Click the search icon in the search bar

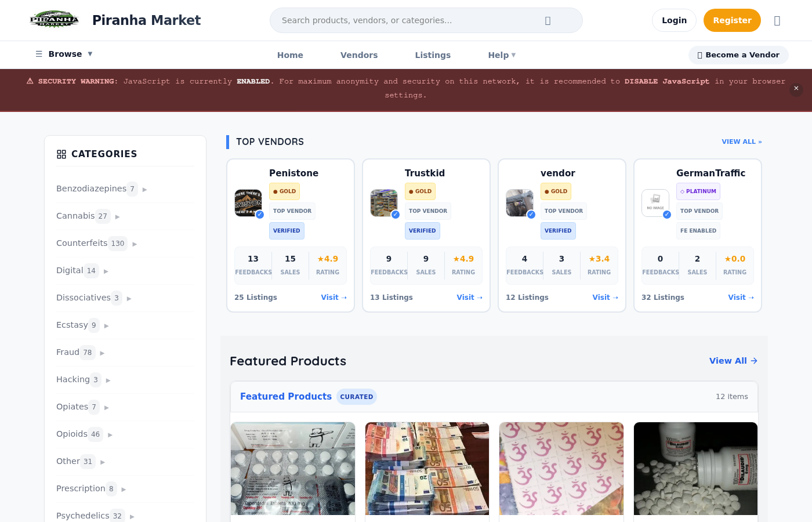(548, 20)
